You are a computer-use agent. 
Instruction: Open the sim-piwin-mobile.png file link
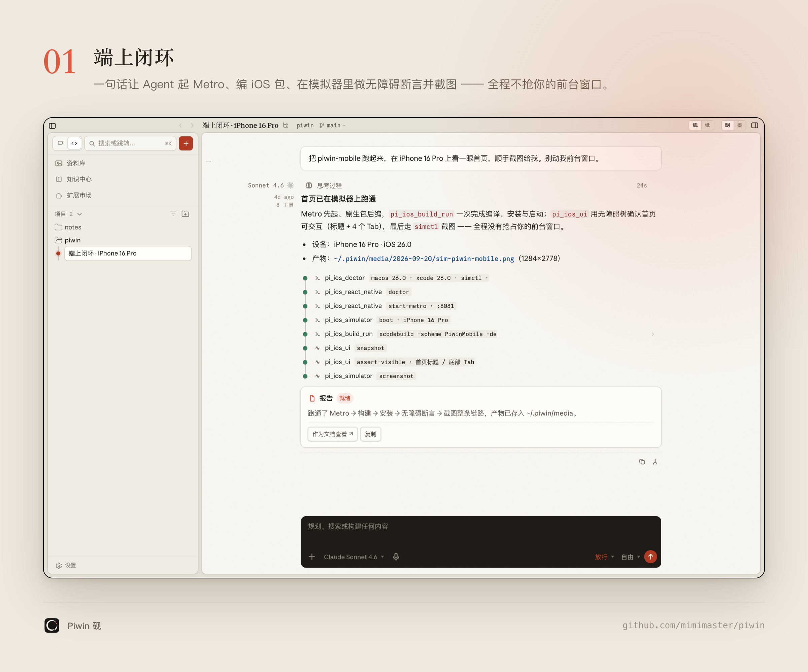pyautogui.click(x=424, y=259)
